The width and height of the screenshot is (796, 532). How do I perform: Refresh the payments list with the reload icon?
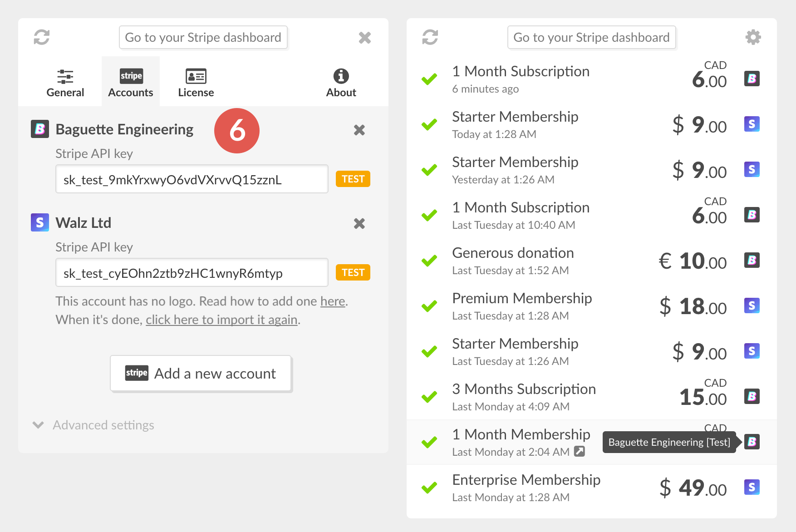[x=430, y=37]
